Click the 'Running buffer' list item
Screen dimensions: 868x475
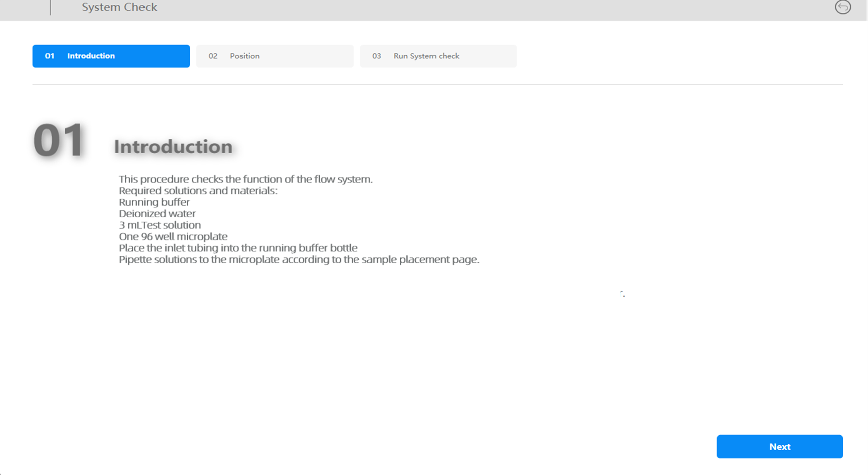point(154,202)
